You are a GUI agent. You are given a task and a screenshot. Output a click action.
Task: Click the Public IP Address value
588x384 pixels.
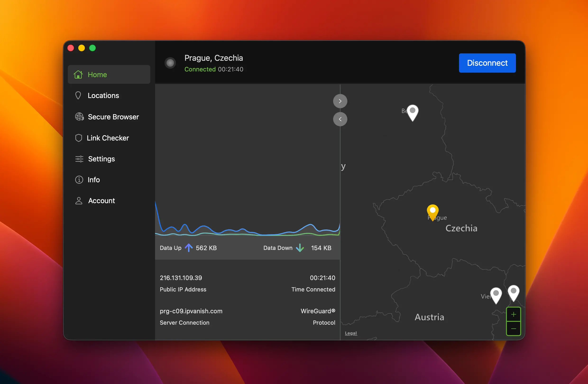tap(181, 278)
